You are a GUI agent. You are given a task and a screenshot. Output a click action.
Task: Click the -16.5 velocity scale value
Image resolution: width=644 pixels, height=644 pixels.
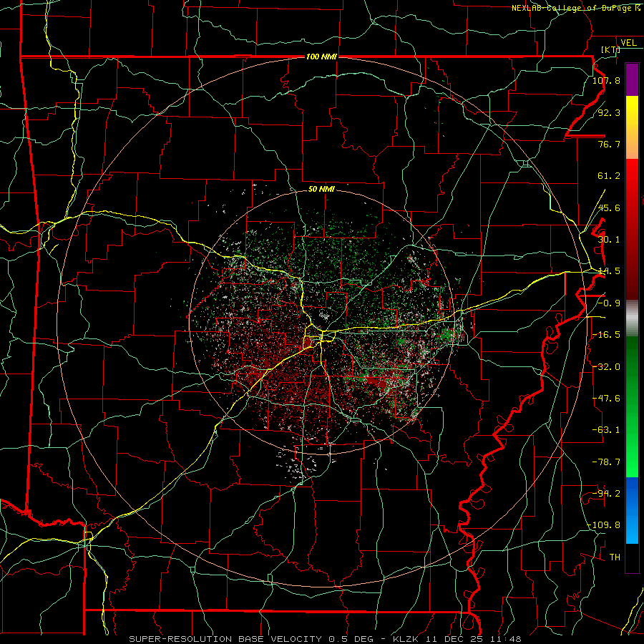tap(606, 335)
